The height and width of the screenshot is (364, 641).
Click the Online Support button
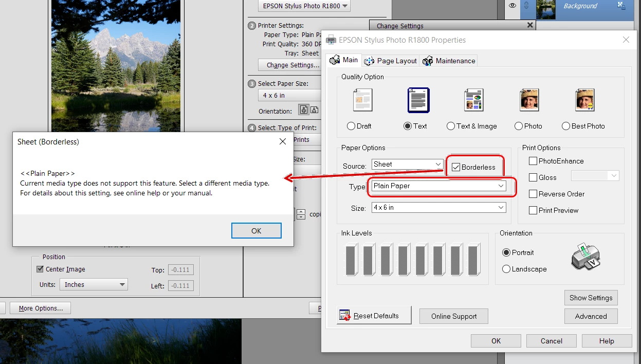454,316
